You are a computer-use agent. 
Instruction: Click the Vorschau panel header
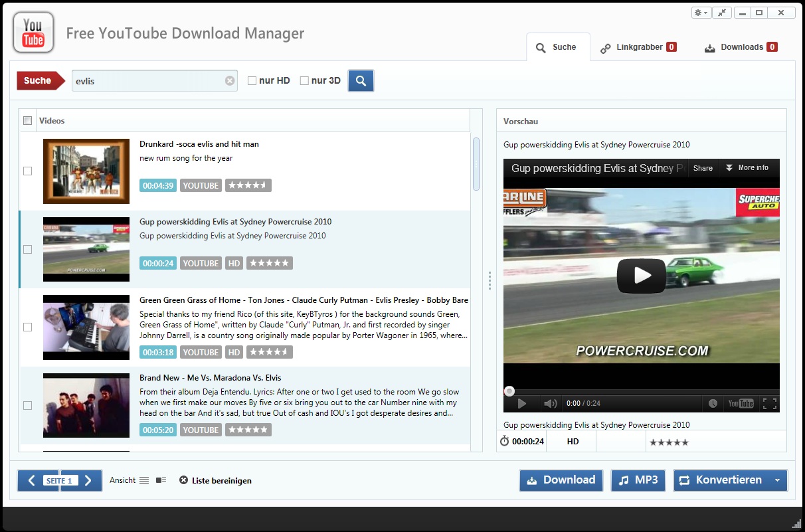(x=642, y=122)
